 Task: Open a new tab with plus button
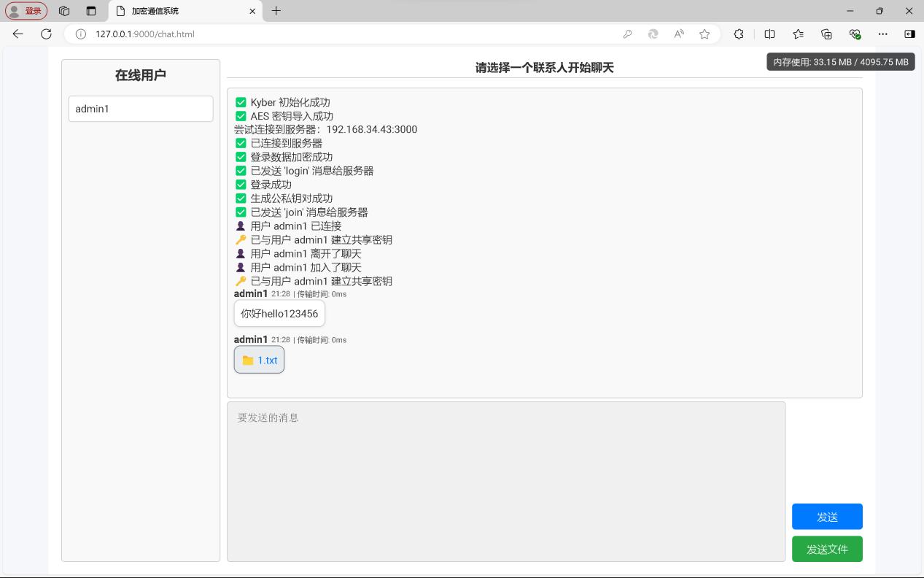point(276,11)
